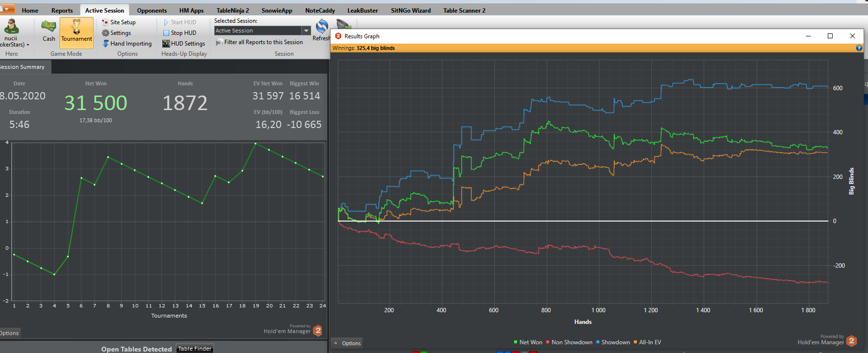
Task: Open the NoteCaddy tab
Action: pyautogui.click(x=320, y=10)
